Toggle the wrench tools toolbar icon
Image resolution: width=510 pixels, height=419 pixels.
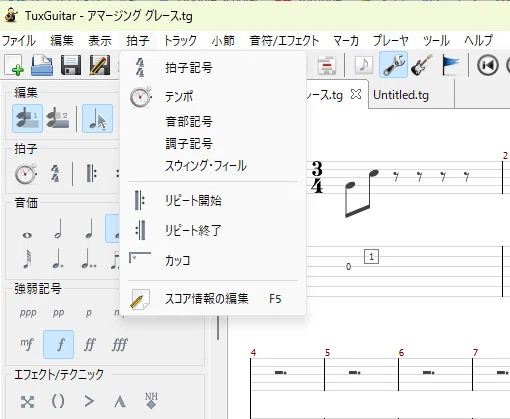point(393,65)
